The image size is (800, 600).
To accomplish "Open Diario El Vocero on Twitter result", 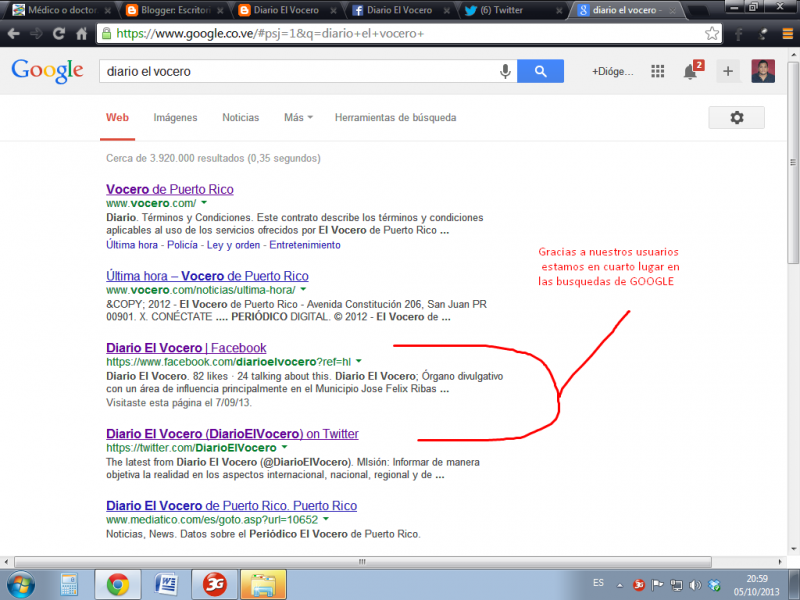I will tap(232, 434).
